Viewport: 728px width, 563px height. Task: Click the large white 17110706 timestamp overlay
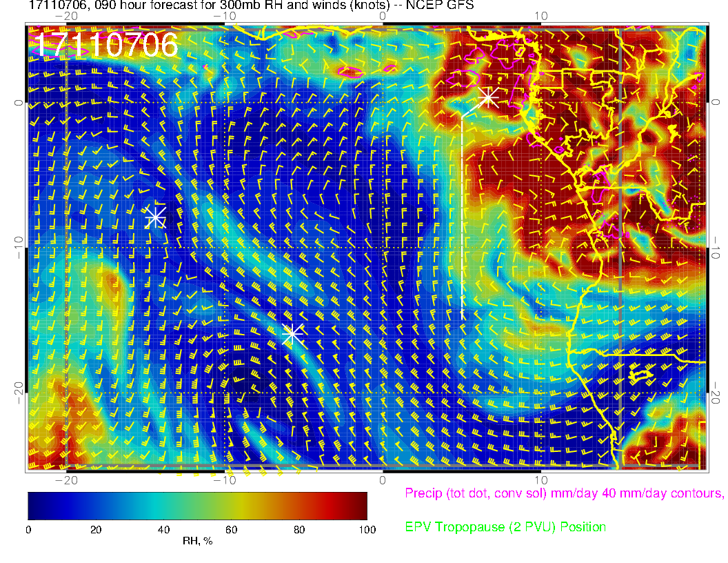(x=105, y=46)
